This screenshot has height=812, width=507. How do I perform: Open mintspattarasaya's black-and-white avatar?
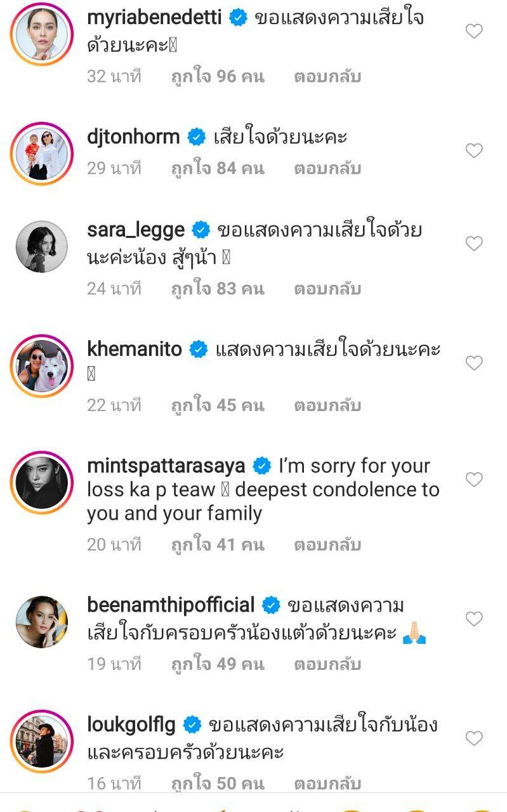[x=41, y=483]
